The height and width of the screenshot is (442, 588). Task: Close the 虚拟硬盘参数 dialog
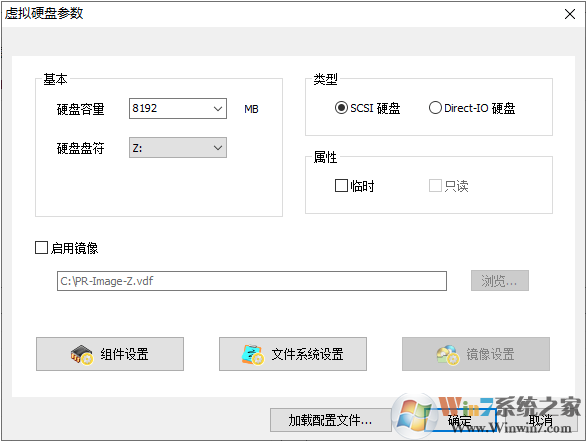coord(570,14)
